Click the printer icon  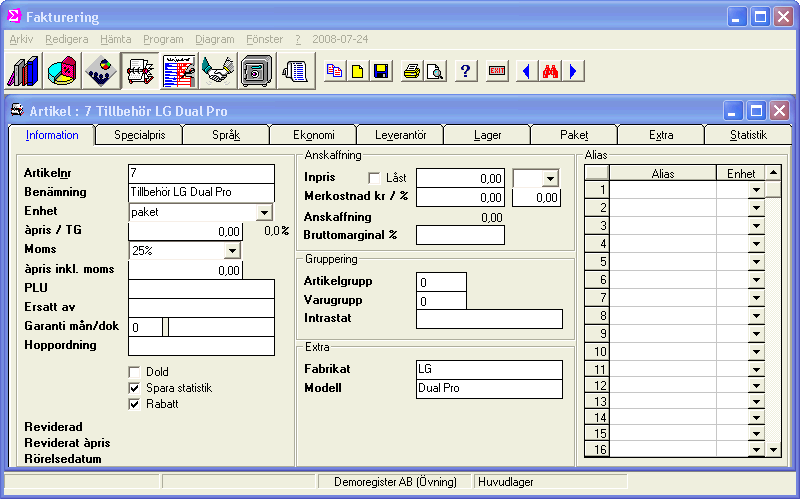tap(410, 72)
